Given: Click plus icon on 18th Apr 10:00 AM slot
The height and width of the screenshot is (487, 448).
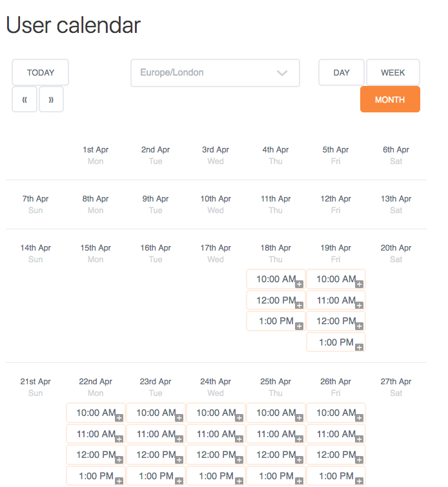Looking at the screenshot, I should click(299, 284).
